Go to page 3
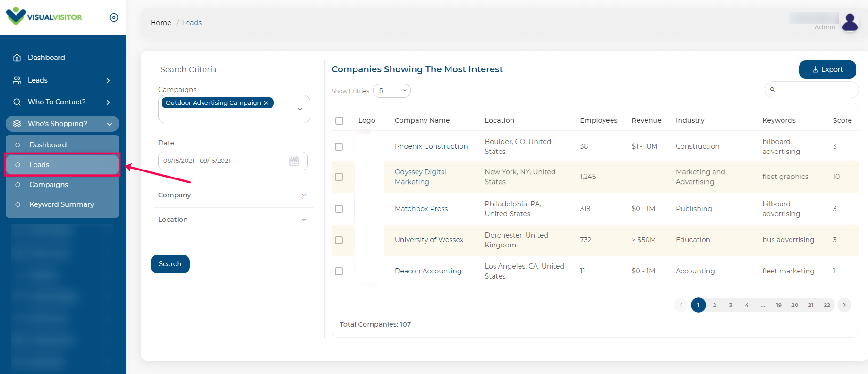868x374 pixels. [x=731, y=305]
